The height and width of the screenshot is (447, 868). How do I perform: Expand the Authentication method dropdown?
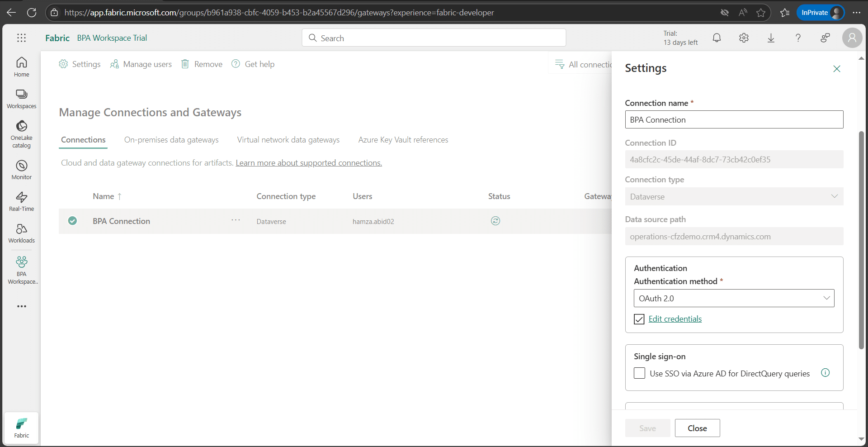734,298
